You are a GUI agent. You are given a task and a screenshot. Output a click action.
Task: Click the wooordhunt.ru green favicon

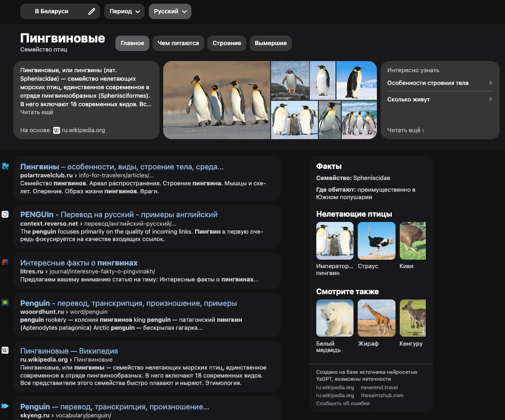tap(5, 302)
